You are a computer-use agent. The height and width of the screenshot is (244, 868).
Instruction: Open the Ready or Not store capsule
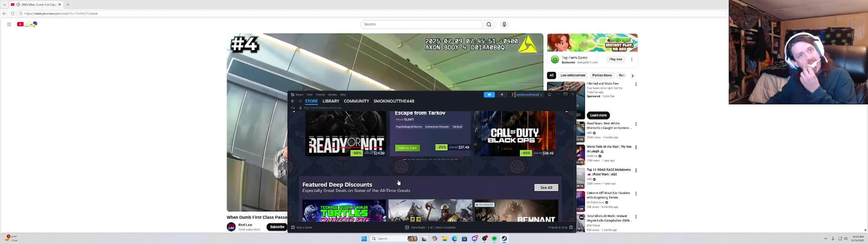click(x=346, y=134)
